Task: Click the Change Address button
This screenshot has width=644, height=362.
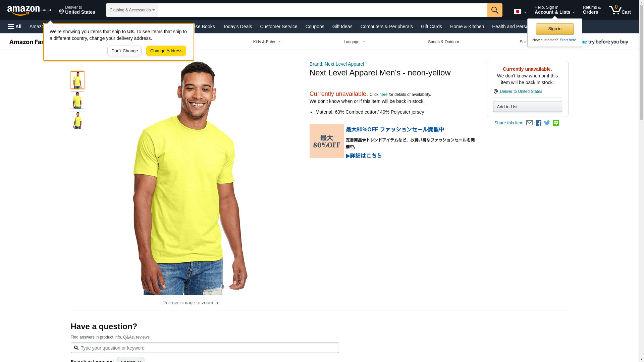Action: 166,51
